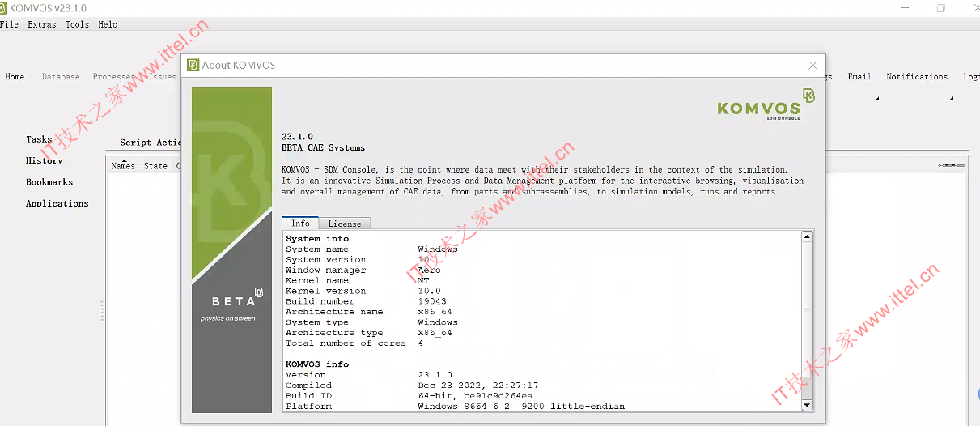This screenshot has width=980, height=426.
Task: Click the 'KOMVOS info' heading text
Action: coord(317,364)
